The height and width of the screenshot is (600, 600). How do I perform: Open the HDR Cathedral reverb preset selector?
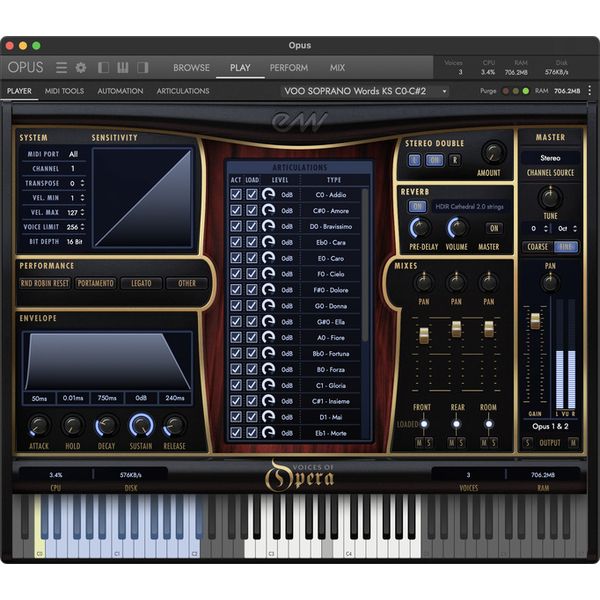coord(470,207)
